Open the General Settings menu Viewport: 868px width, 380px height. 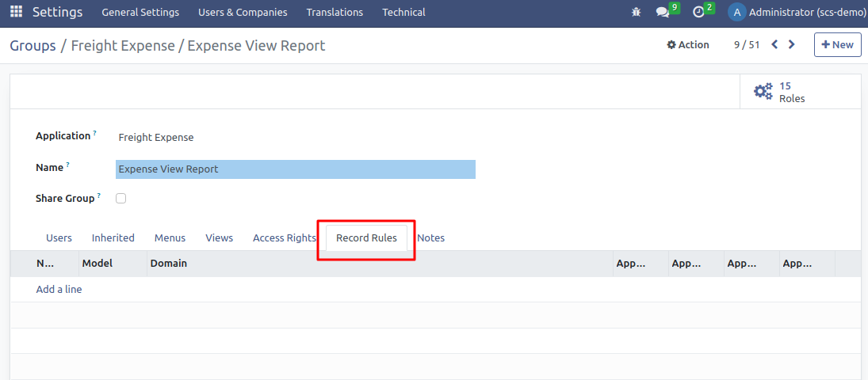point(140,12)
